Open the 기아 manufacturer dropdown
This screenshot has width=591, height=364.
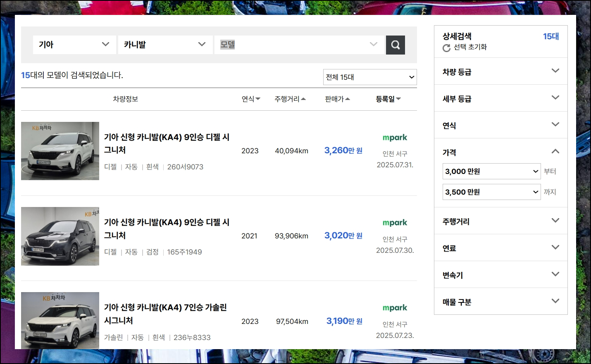click(x=74, y=45)
